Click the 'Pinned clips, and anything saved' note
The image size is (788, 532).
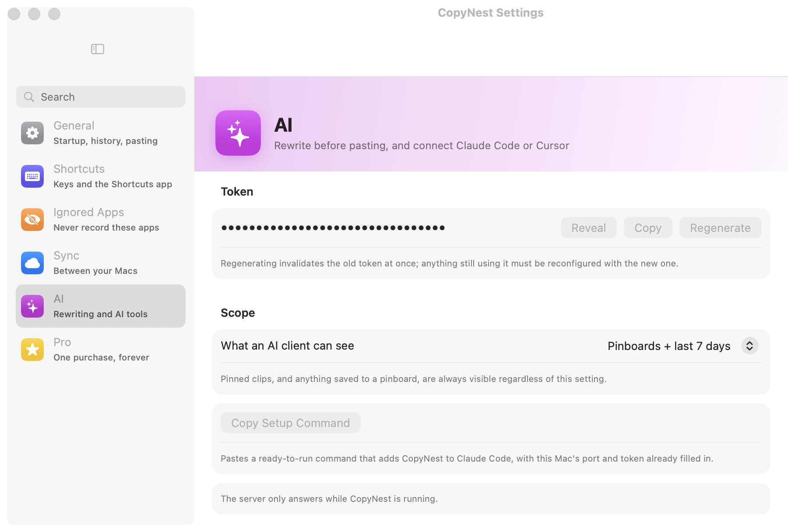pyautogui.click(x=414, y=379)
